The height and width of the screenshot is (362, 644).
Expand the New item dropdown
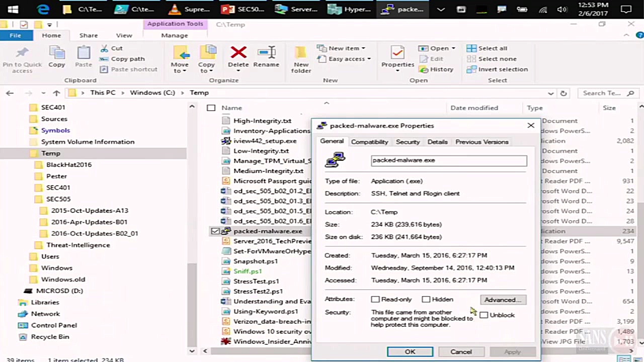pos(363,49)
